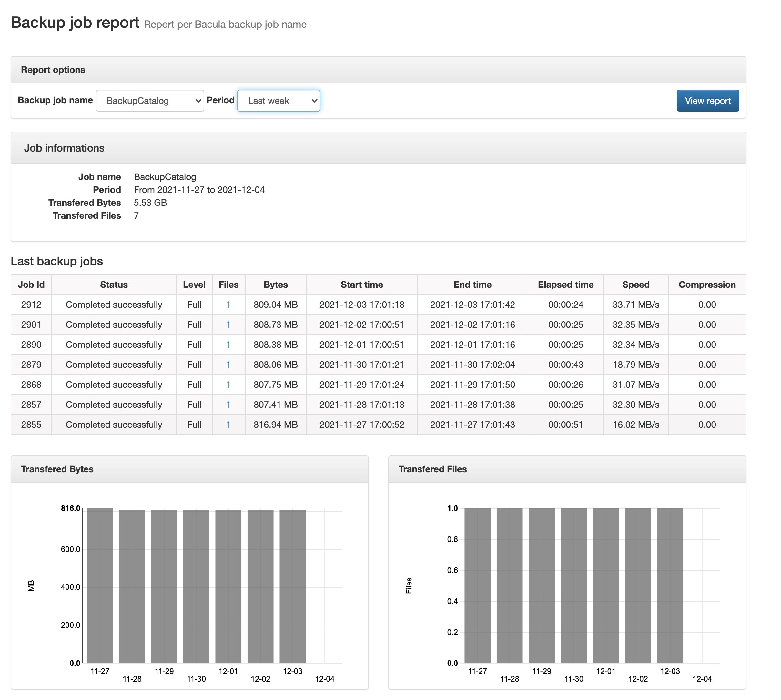This screenshot has width=781, height=700.
Task: Click the Status column header
Action: pos(114,285)
